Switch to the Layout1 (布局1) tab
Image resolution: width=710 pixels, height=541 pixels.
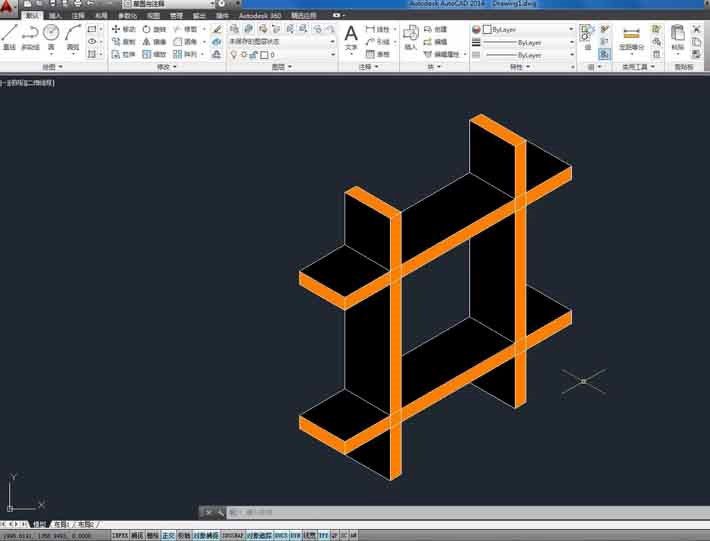pos(61,525)
